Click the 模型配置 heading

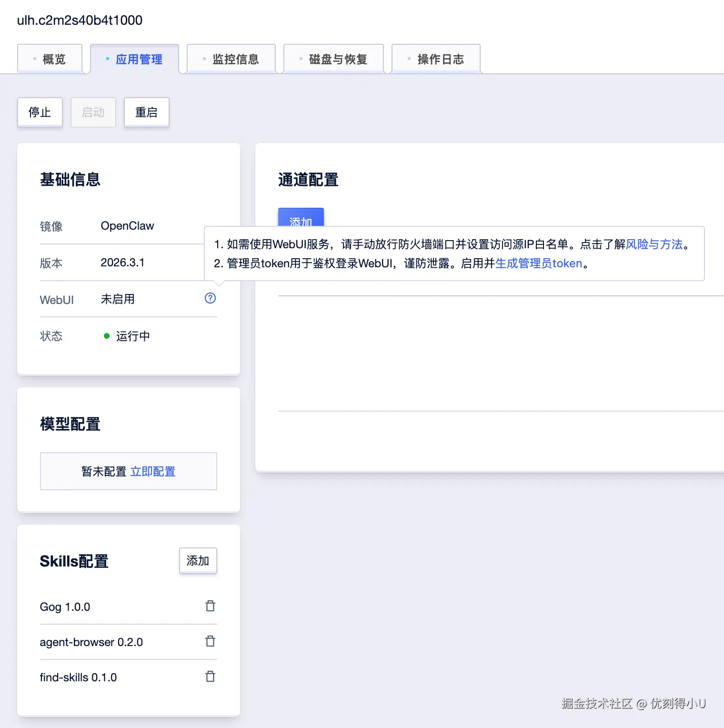click(x=70, y=424)
